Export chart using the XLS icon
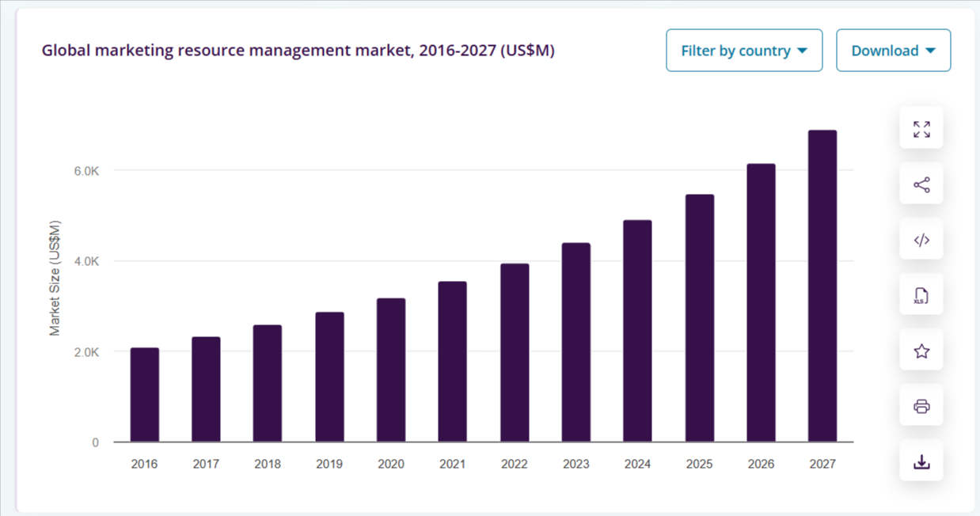The width and height of the screenshot is (980, 516). click(x=921, y=296)
